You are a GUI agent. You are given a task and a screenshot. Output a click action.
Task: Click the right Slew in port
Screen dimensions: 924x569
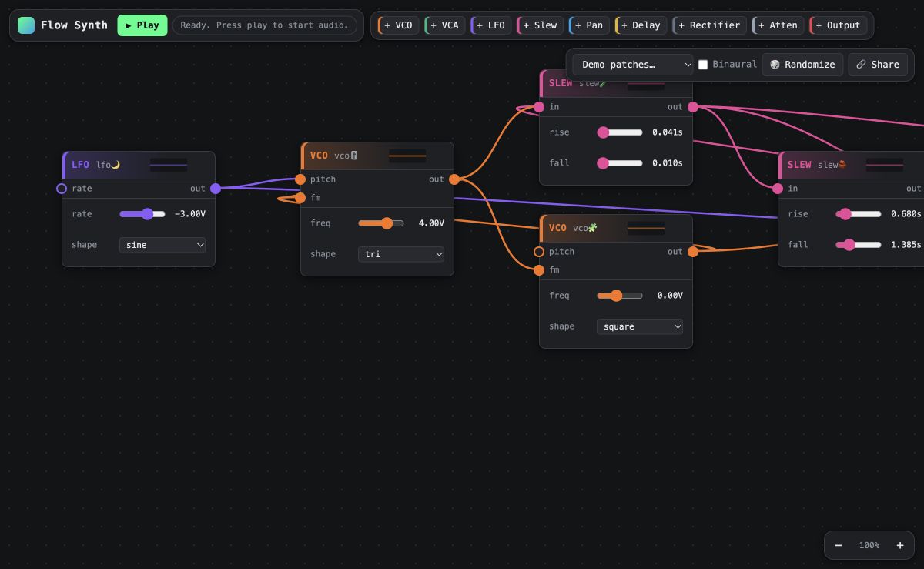(x=778, y=189)
